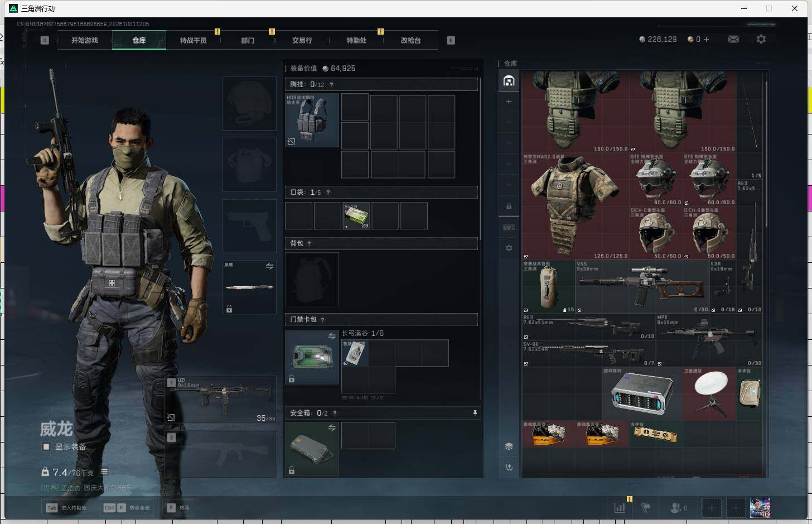The image size is (812, 524).
Task: Switch to the 特战干员 tab
Action: (193, 40)
